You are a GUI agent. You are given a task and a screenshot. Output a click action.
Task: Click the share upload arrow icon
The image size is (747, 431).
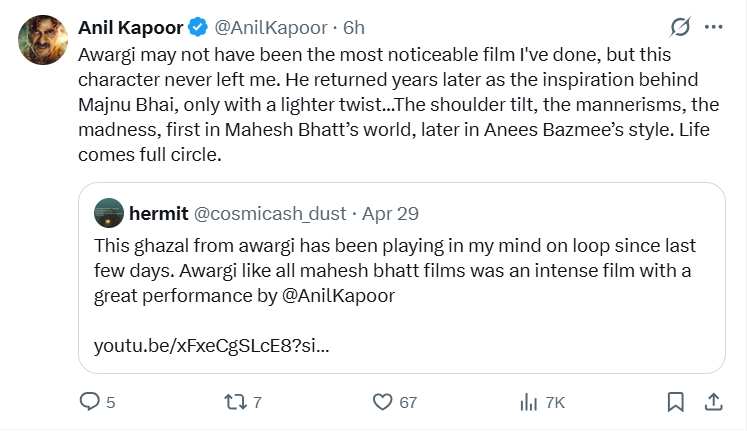pyautogui.click(x=714, y=402)
